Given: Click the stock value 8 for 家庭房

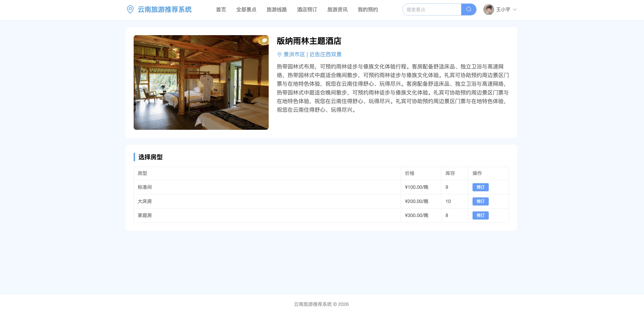Looking at the screenshot, I should (x=447, y=215).
